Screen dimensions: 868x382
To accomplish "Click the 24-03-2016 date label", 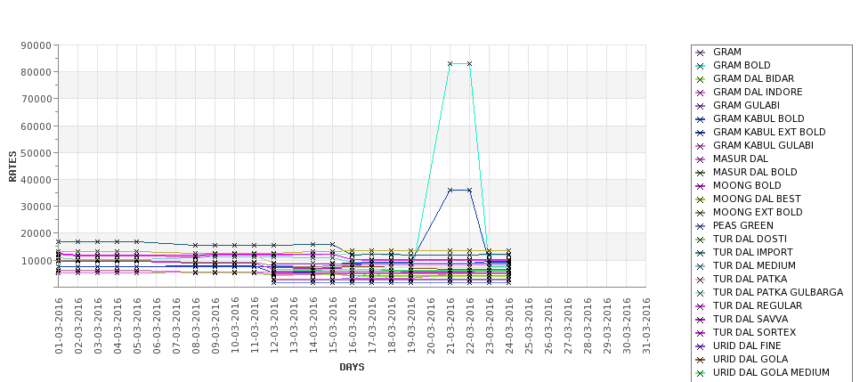I will (508, 326).
